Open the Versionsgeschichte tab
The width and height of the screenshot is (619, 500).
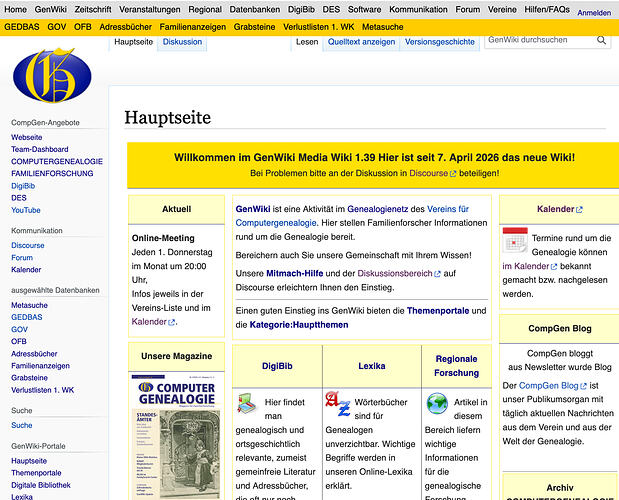(x=439, y=42)
